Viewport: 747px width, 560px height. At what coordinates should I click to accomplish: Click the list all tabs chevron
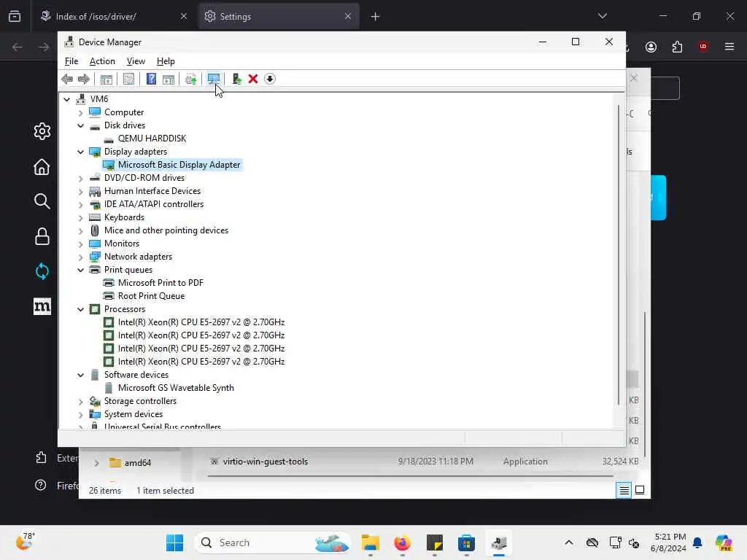602,16
